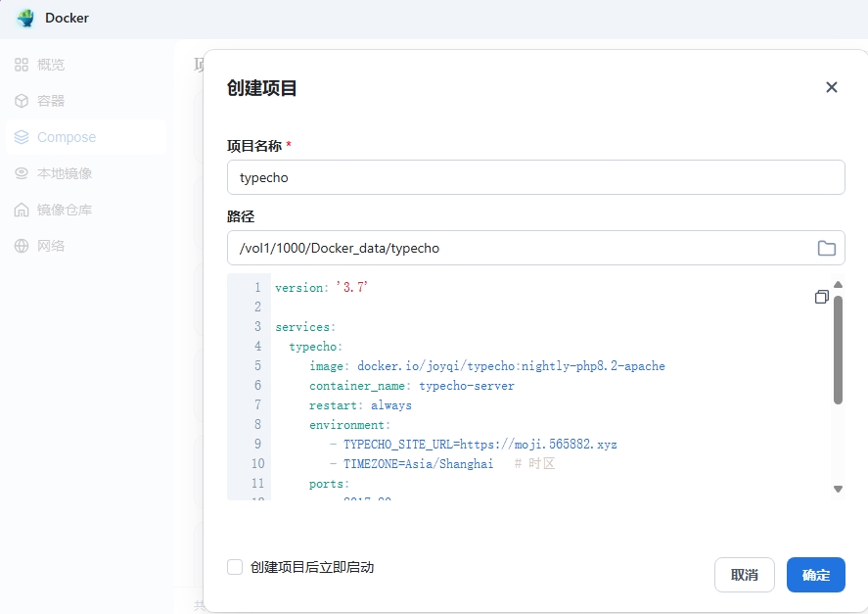Screen dimensions: 868x614
Task: Click the restart: always line
Action: 360,405
